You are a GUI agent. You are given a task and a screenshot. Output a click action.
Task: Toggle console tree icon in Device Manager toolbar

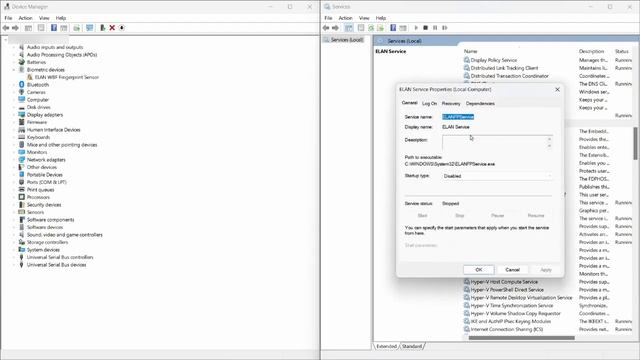pos(28,28)
